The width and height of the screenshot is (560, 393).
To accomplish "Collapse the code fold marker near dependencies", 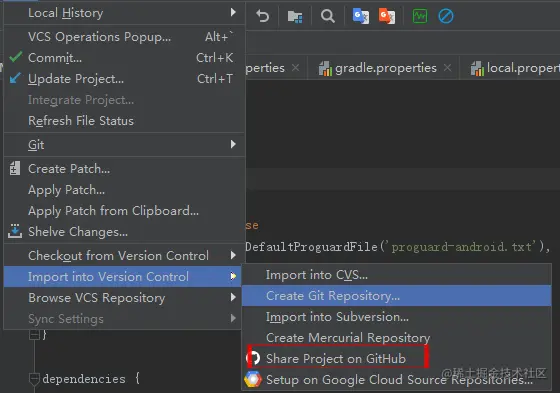I will [x=34, y=378].
